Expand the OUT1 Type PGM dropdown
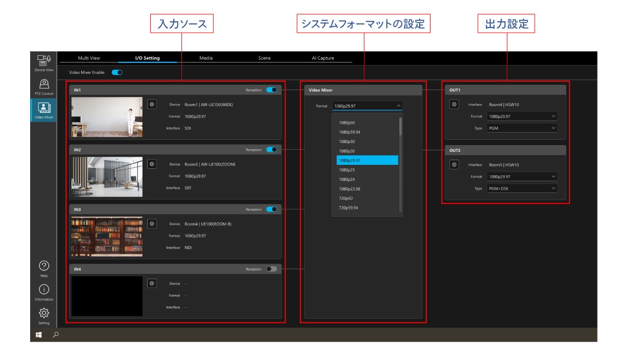The height and width of the screenshot is (364, 624). tap(522, 128)
